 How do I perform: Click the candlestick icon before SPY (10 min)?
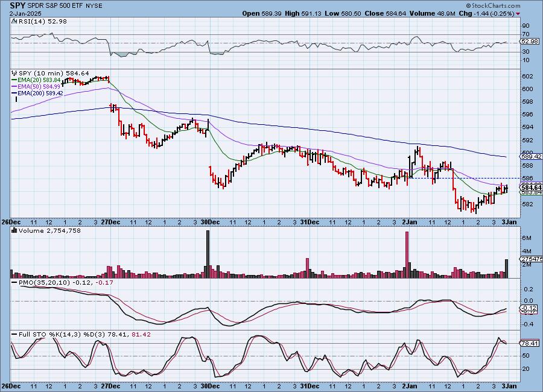[14, 73]
